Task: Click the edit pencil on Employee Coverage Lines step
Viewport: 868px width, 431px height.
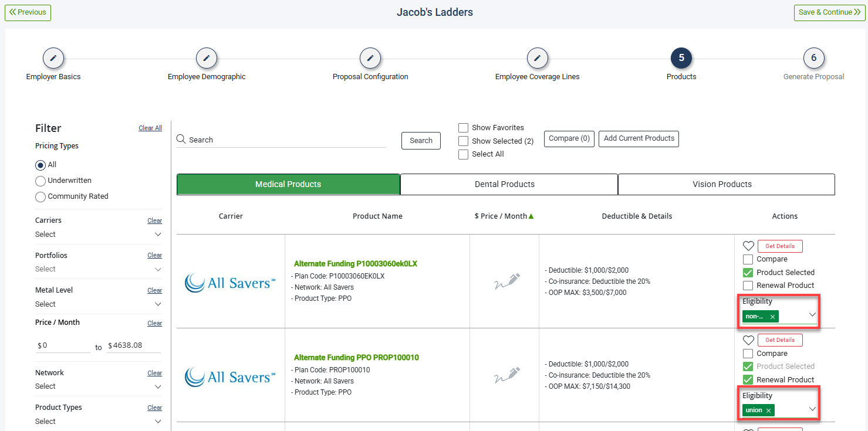Action: (x=537, y=58)
